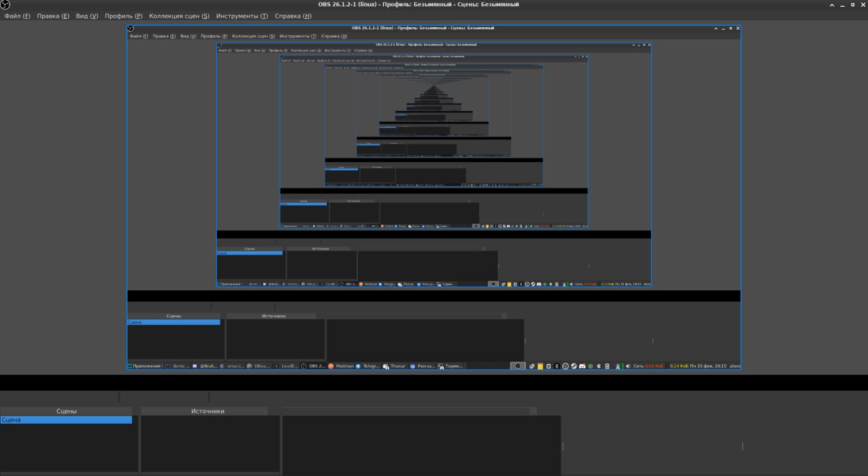Click the volume speaker icon in the largest preview taskbar
This screenshot has width=868, height=476.
(x=628, y=366)
